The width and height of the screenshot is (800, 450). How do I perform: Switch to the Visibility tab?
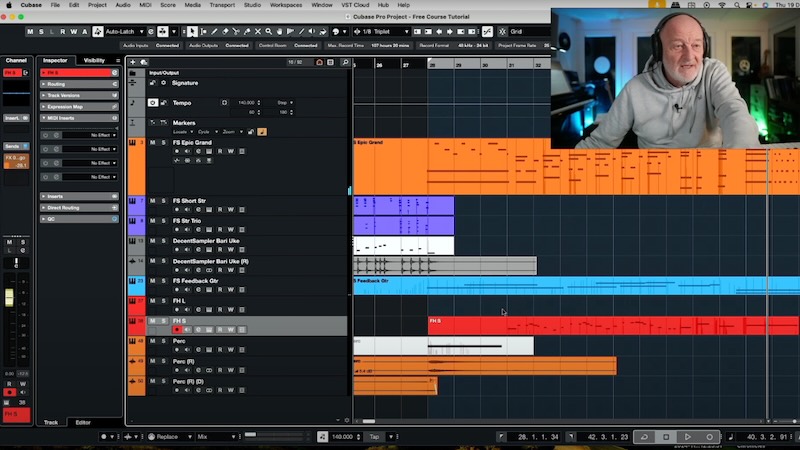pyautogui.click(x=94, y=60)
